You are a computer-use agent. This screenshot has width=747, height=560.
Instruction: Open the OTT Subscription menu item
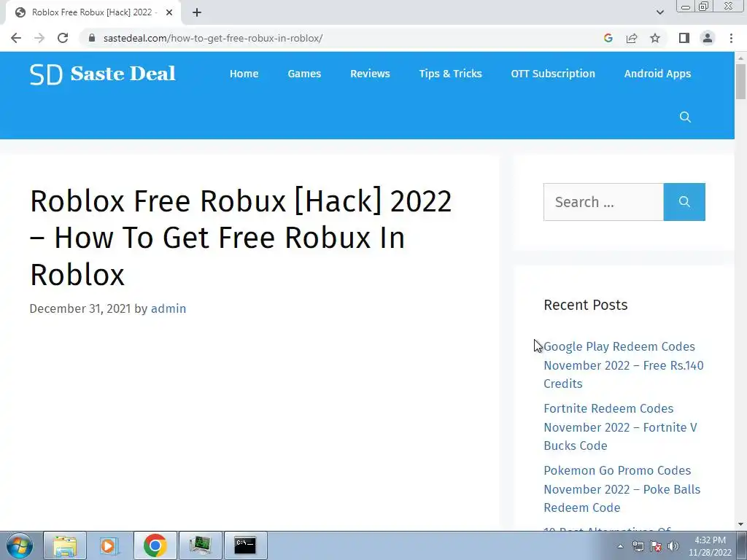553,74
